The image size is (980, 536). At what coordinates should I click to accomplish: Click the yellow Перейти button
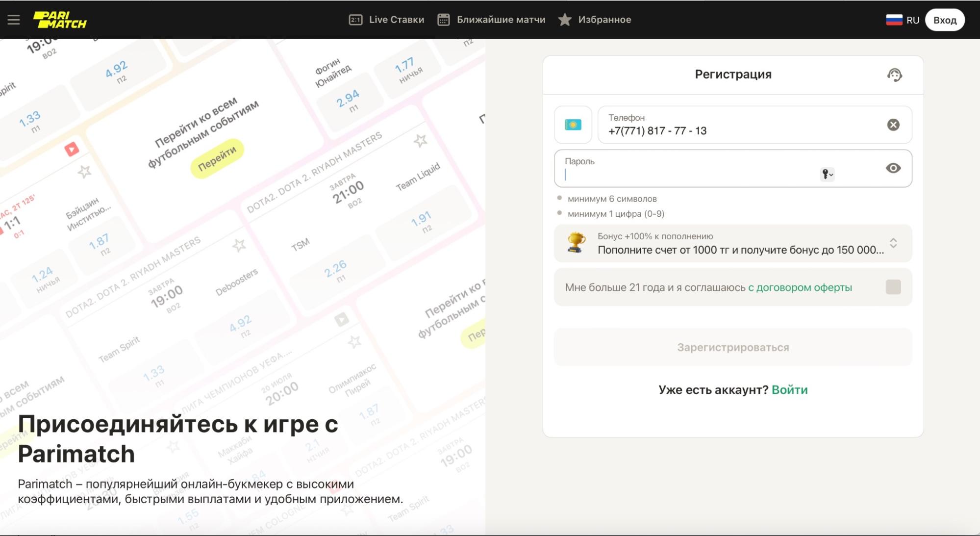coord(217,158)
